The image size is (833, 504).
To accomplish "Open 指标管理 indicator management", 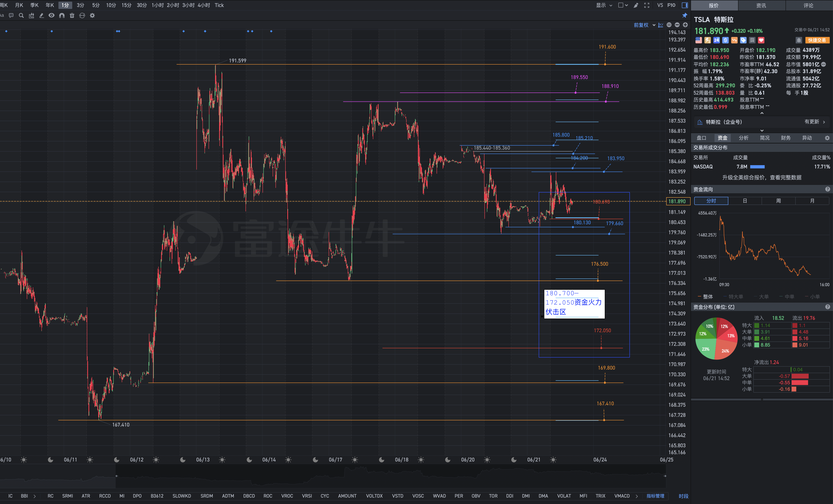I will click(x=655, y=496).
